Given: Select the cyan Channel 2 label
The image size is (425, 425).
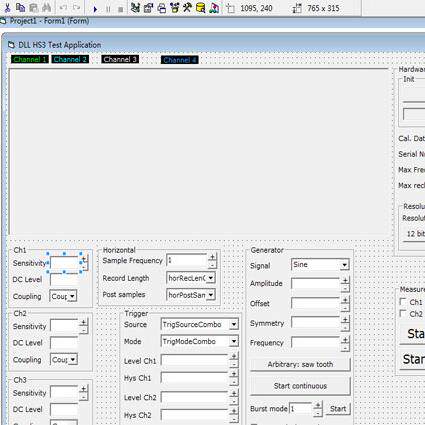Looking at the screenshot, I should point(70,59).
